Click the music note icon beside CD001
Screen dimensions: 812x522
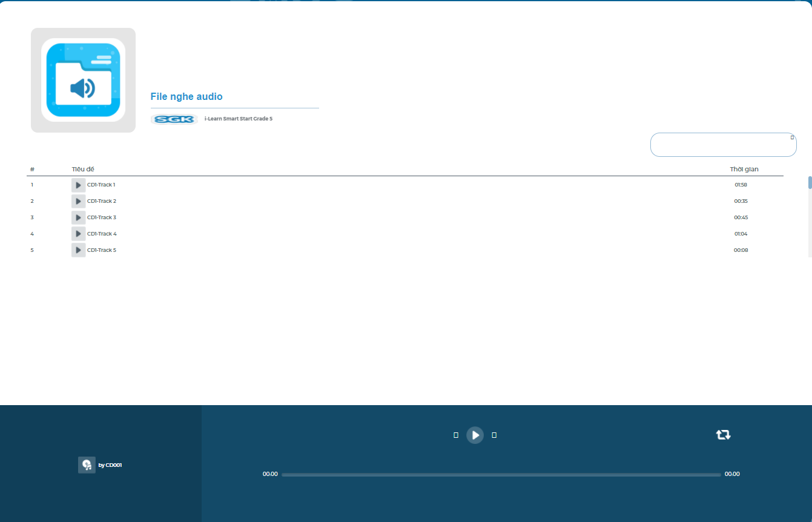point(87,465)
